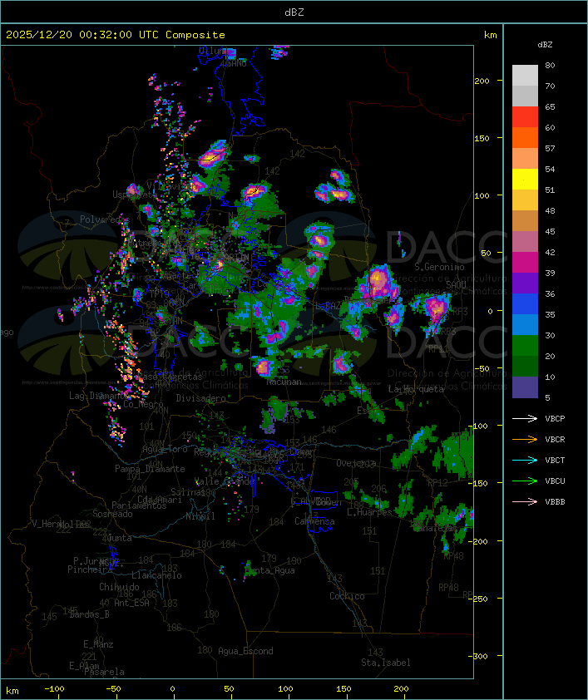Select the red 60-65 dBZ swatch
The height and width of the screenshot is (700, 588).
click(x=525, y=117)
